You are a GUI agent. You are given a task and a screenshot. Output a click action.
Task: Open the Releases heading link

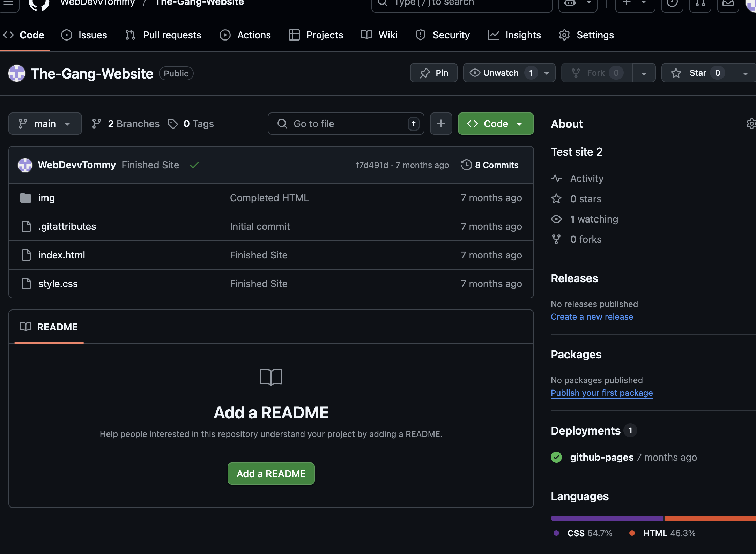[x=575, y=278]
